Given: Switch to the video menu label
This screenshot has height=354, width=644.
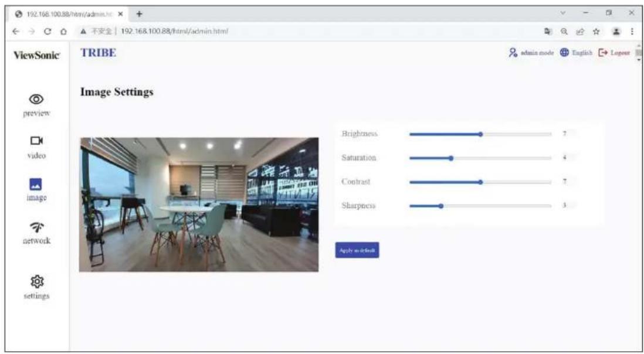Looking at the screenshot, I should (36, 155).
